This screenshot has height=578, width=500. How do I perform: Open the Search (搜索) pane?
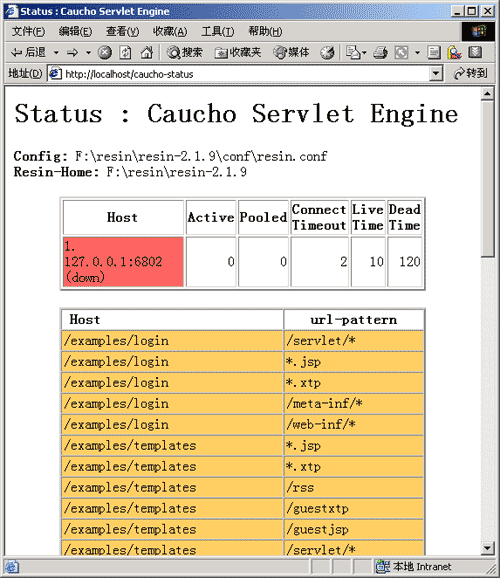coord(184,53)
